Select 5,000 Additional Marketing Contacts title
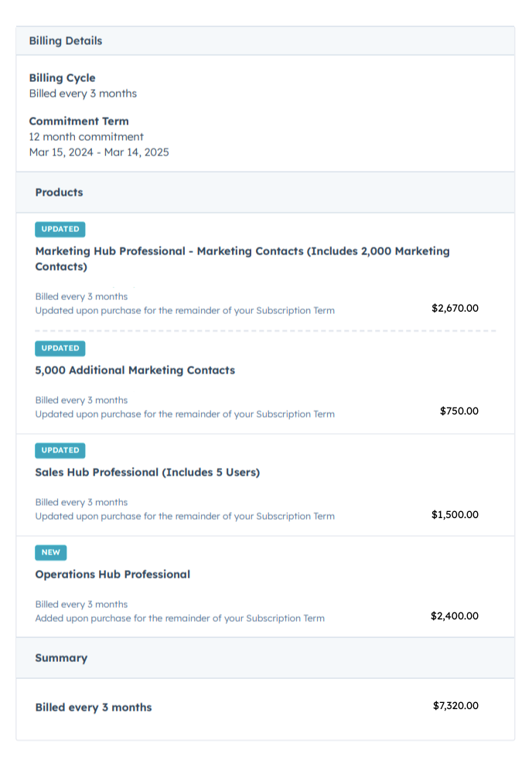Screen dimensions: 532x771 click(135, 370)
